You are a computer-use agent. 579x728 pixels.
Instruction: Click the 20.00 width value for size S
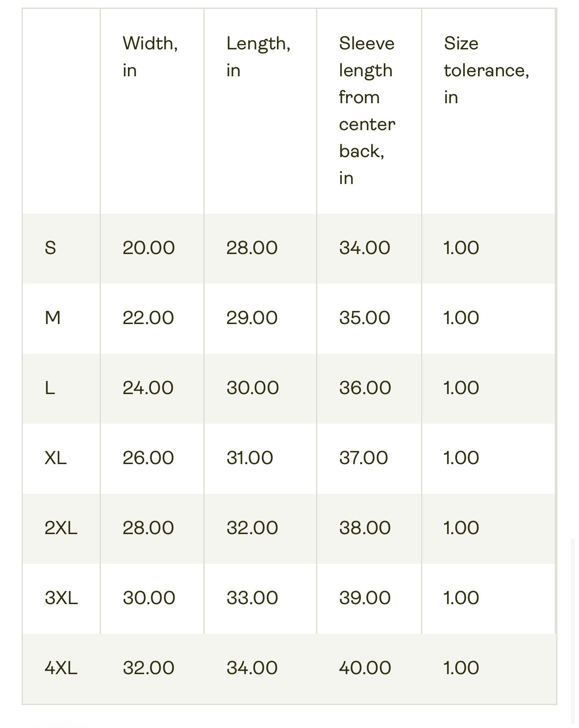pos(149,248)
